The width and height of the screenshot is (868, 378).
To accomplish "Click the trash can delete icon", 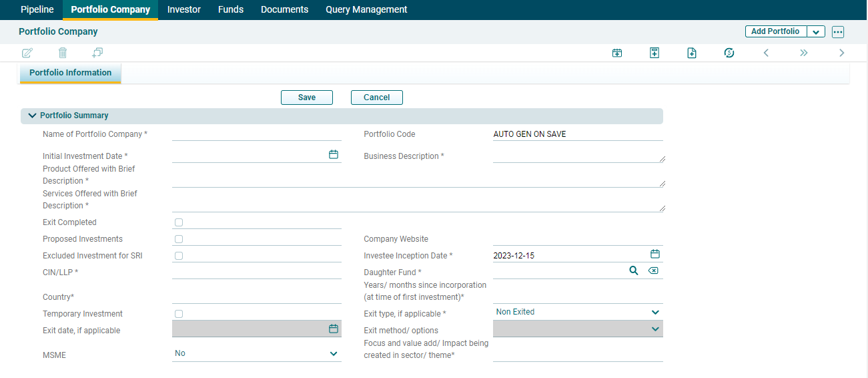I will [63, 53].
